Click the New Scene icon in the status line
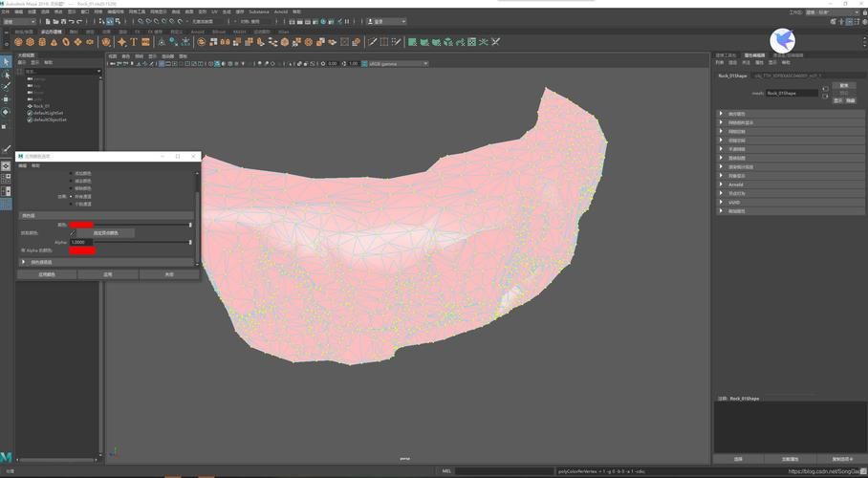Image resolution: width=868 pixels, height=478 pixels. pyautogui.click(x=48, y=22)
